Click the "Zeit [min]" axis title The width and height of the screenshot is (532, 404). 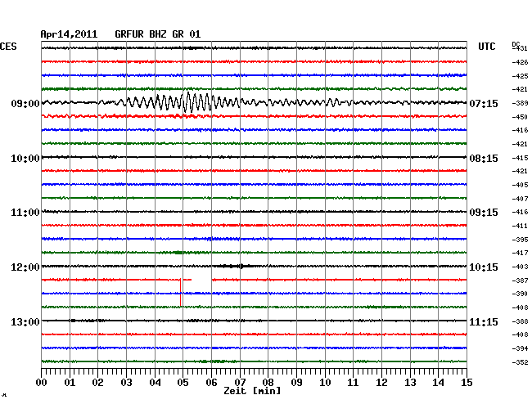(x=252, y=391)
